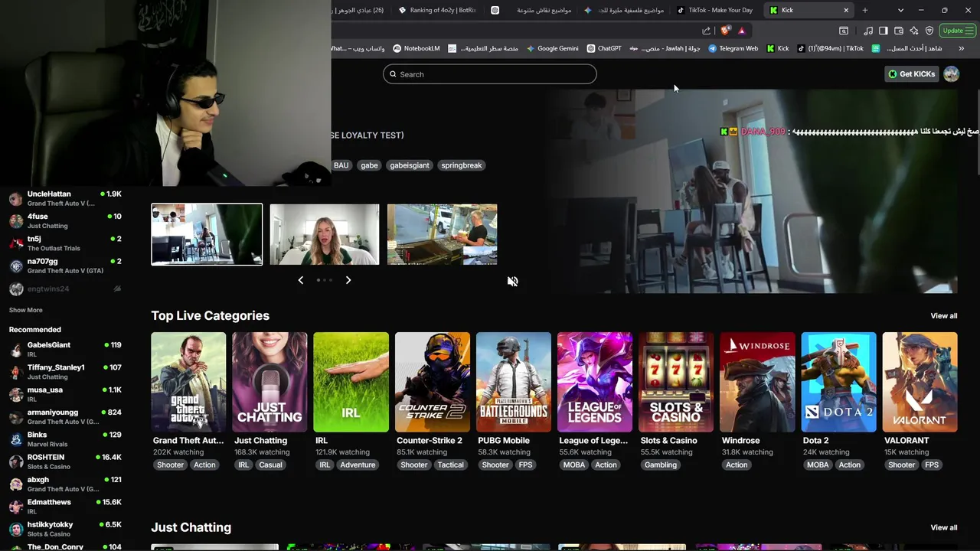This screenshot has height=551, width=980.
Task: Click Adventure tag under IRL
Action: (x=358, y=465)
